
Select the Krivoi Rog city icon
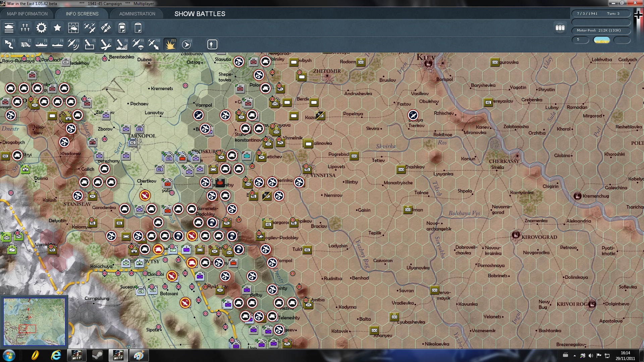pyautogui.click(x=592, y=304)
